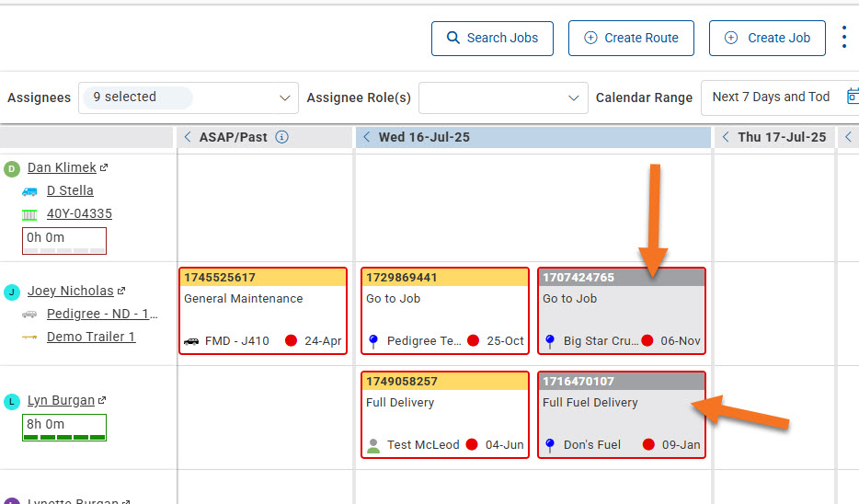This screenshot has height=504, width=859.
Task: Expand the Assignees dropdown showing 9 selected
Action: [189, 98]
